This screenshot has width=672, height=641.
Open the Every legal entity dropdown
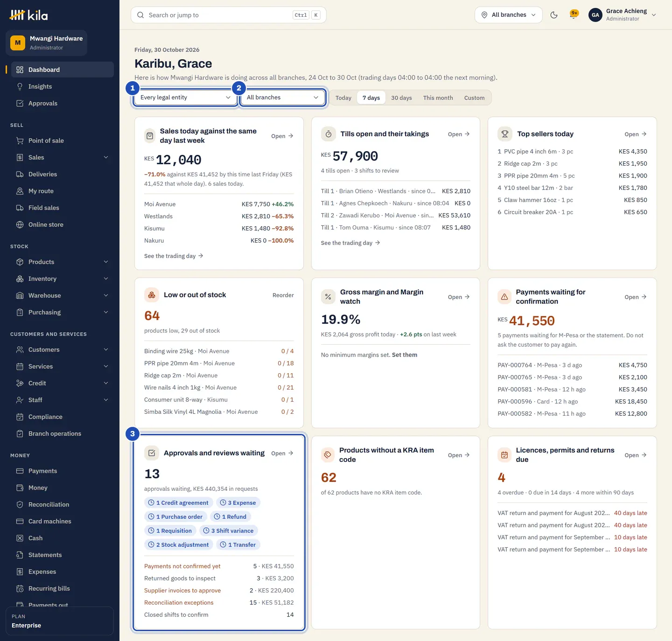coord(186,98)
